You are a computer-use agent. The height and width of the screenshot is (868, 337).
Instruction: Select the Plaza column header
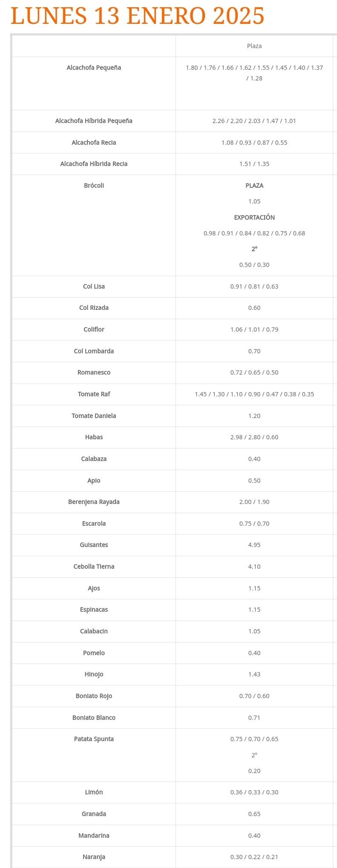tap(254, 46)
